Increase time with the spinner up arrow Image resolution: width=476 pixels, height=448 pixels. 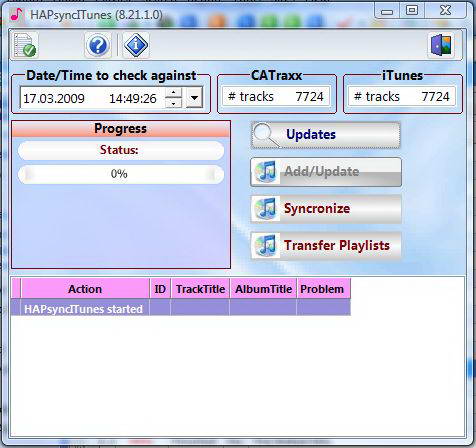point(173,93)
